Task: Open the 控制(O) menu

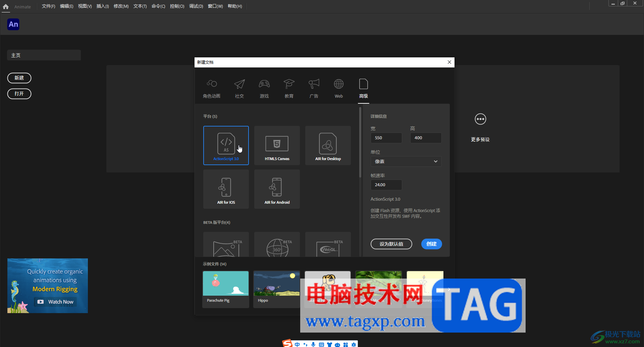Action: (177, 6)
